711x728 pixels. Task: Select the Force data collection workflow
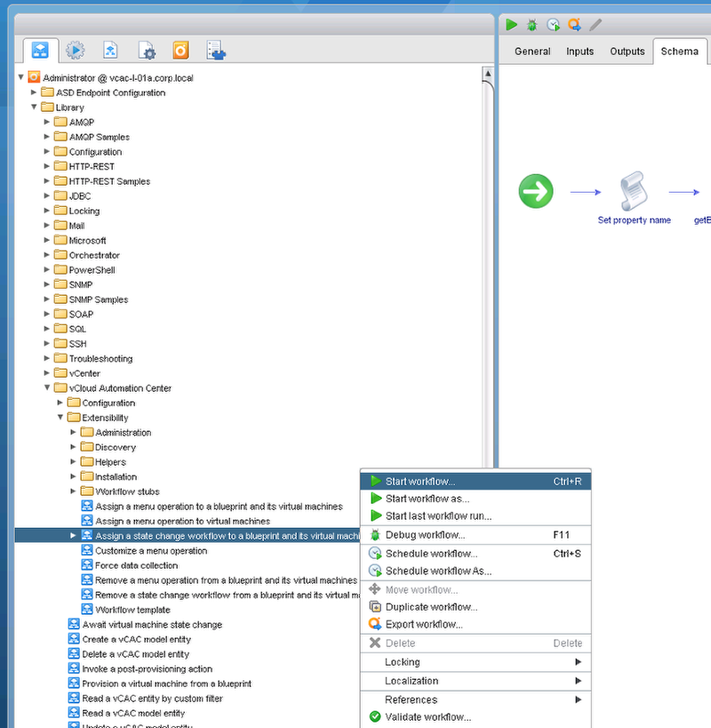tap(136, 565)
